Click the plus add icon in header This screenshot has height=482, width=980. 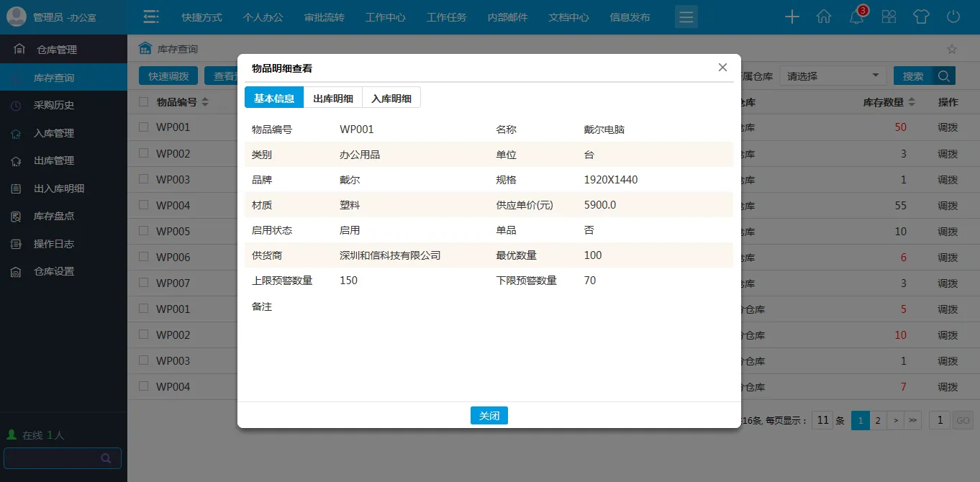tap(791, 17)
